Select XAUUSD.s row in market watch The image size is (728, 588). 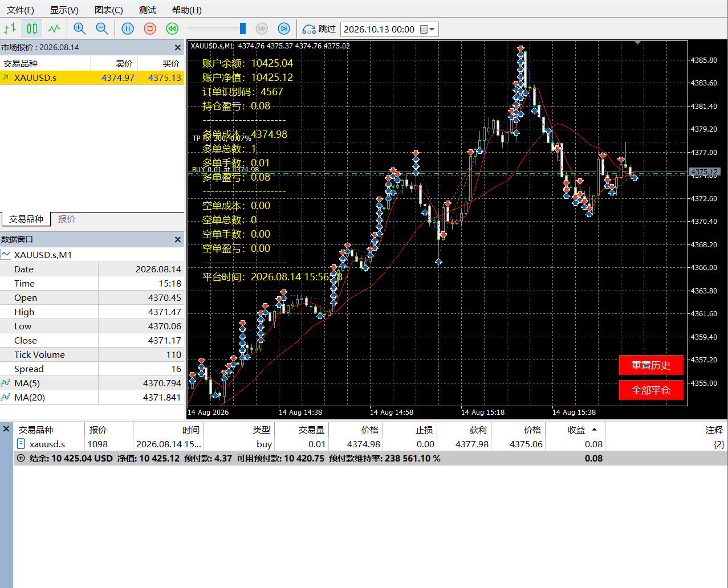(x=92, y=77)
